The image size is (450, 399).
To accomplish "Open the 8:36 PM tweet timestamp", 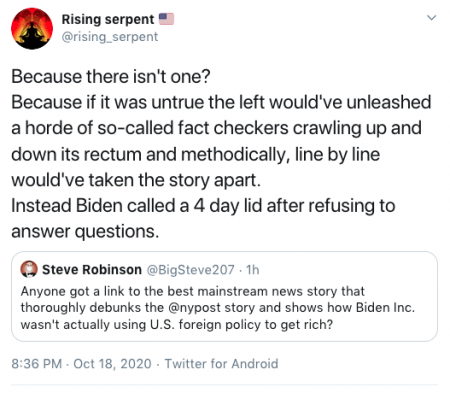I will tap(37, 364).
